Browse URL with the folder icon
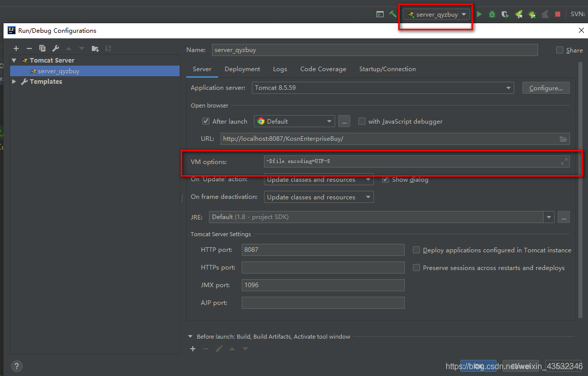Image resolution: width=588 pixels, height=376 pixels. pyautogui.click(x=563, y=139)
